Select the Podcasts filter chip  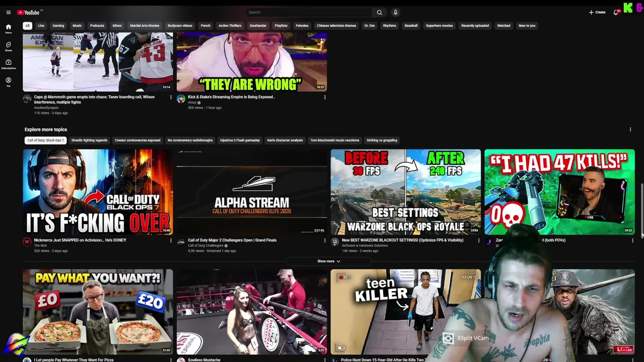[x=97, y=26]
